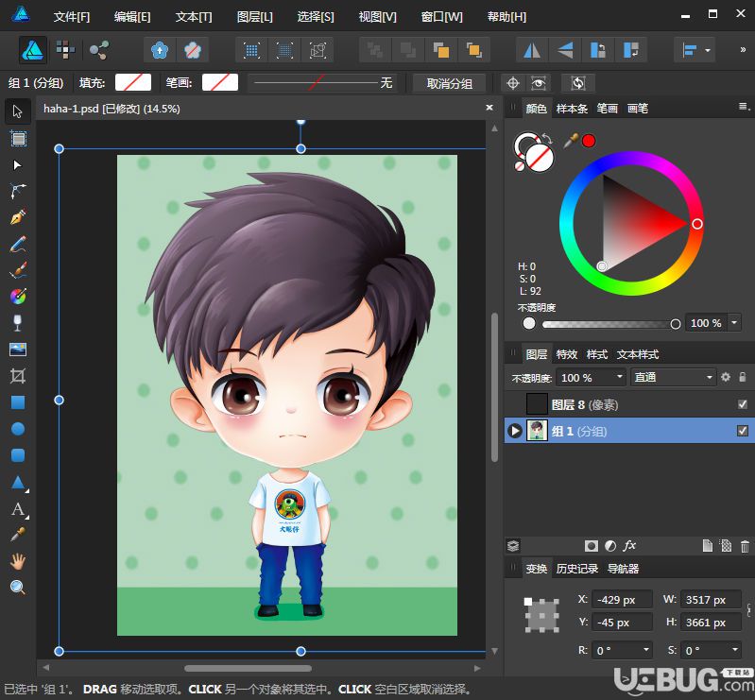
Task: Select the Move tool arrow
Action: point(18,111)
